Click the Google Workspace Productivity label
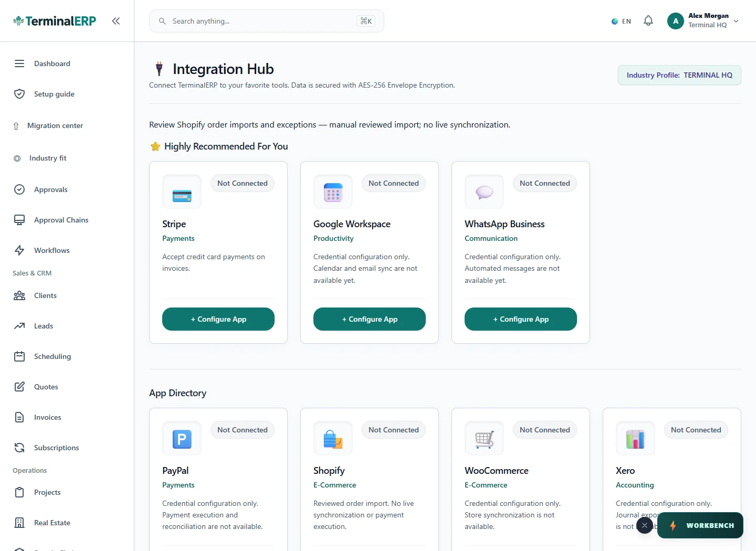Image resolution: width=756 pixels, height=551 pixels. click(333, 238)
